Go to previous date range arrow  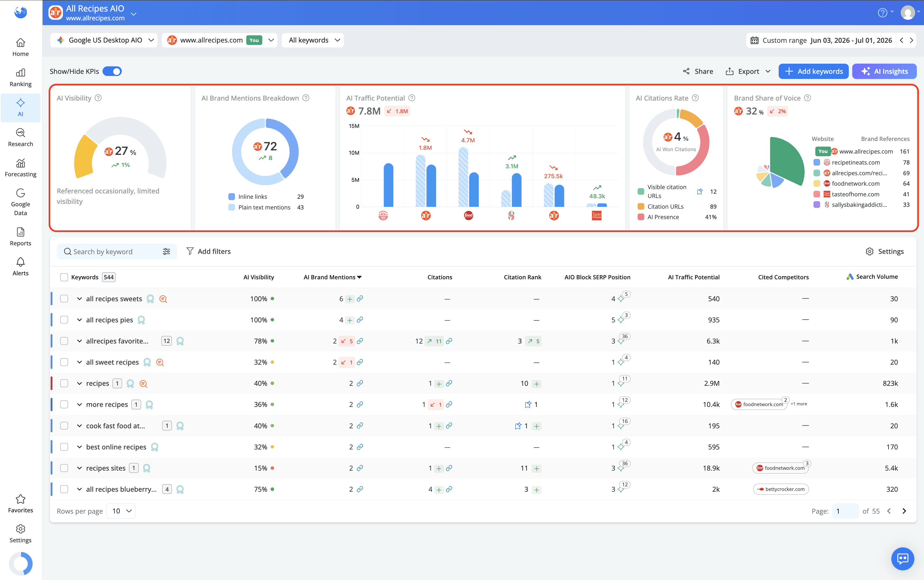click(x=902, y=40)
